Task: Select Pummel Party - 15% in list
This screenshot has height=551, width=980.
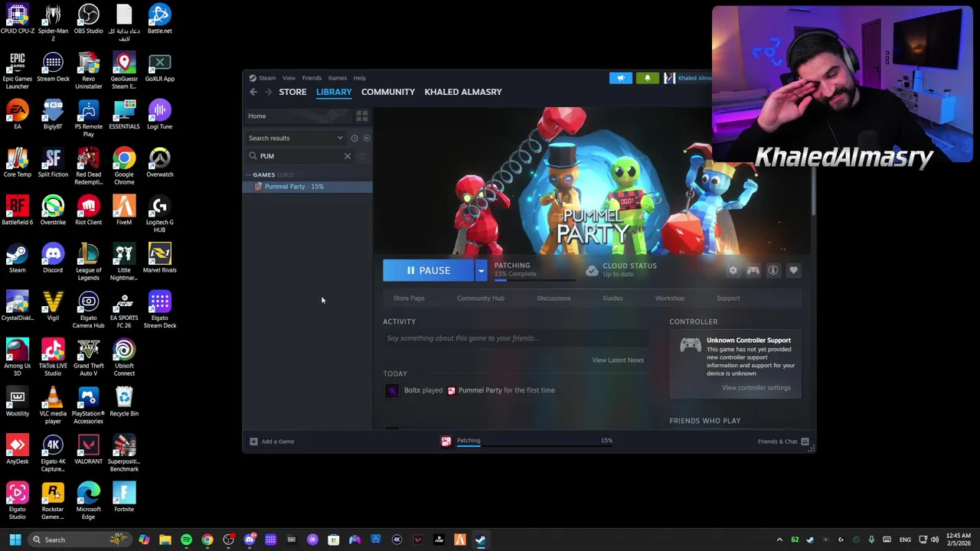Action: click(x=307, y=187)
